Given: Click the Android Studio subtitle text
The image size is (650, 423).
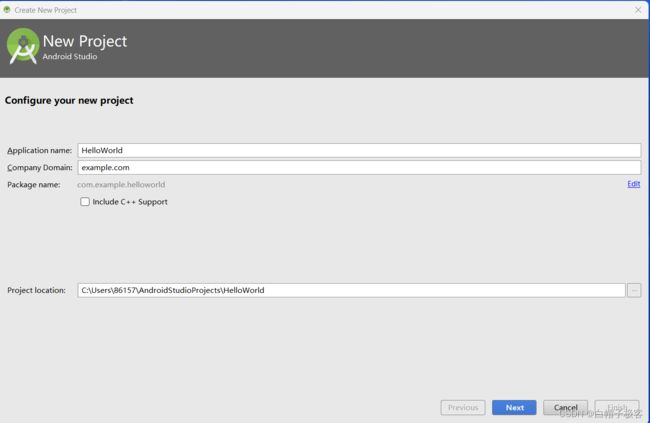Looking at the screenshot, I should (70, 56).
